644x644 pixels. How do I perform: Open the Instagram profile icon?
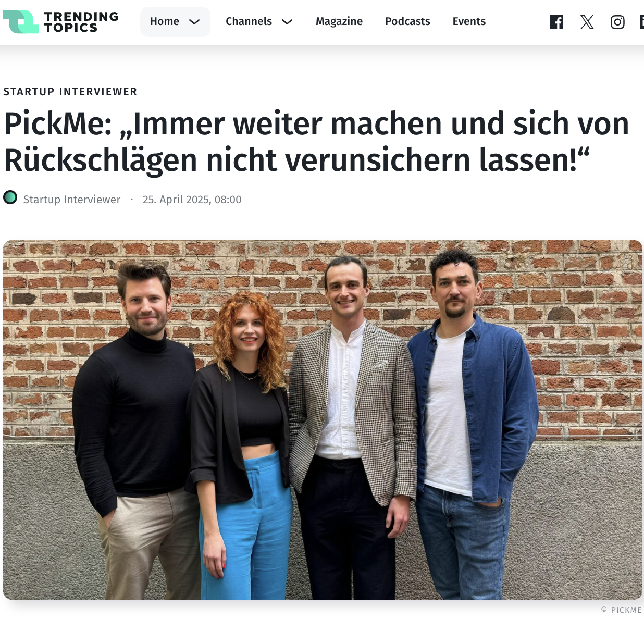617,22
